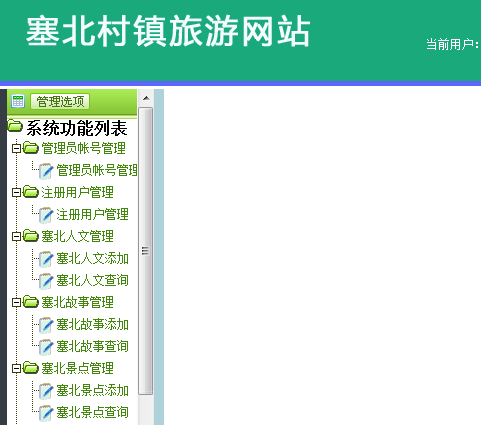Screen dimensions: 481x425
Task: Collapse the 注册用户管理 tree branch
Action: coord(16,192)
